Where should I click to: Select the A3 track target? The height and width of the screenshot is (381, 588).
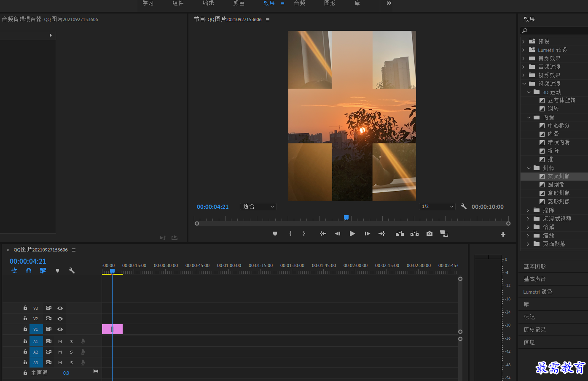point(36,362)
